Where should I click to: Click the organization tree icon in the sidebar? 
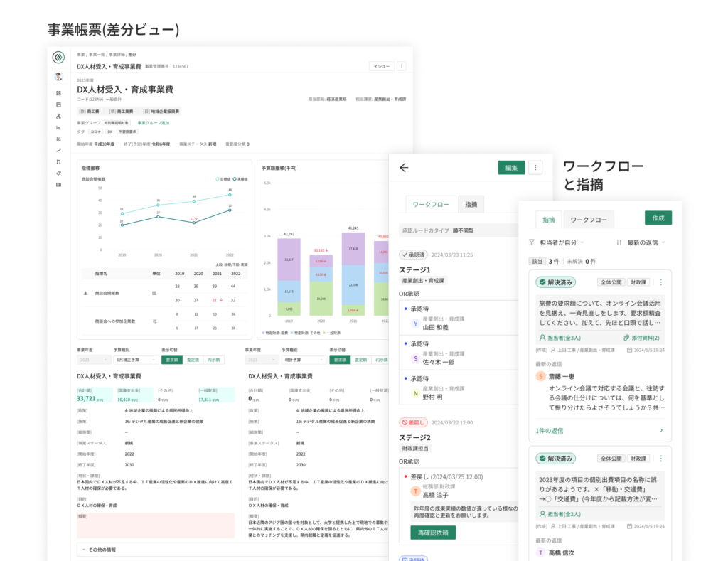point(58,116)
